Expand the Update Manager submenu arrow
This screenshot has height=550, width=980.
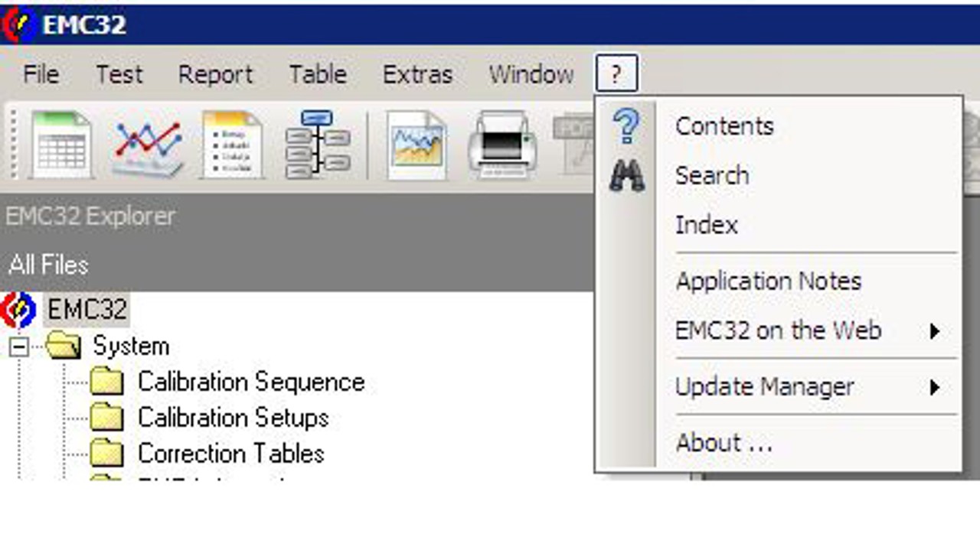point(935,387)
